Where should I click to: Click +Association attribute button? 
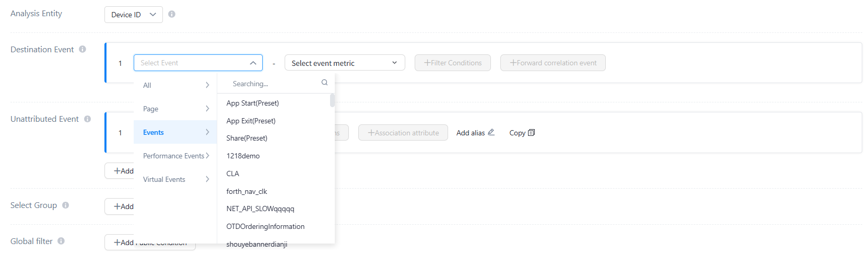[403, 133]
